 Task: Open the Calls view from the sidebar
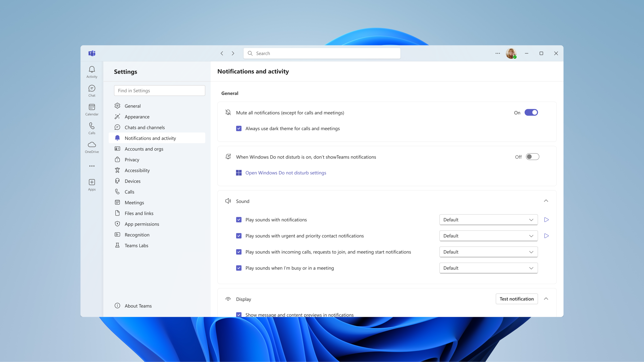tap(92, 128)
